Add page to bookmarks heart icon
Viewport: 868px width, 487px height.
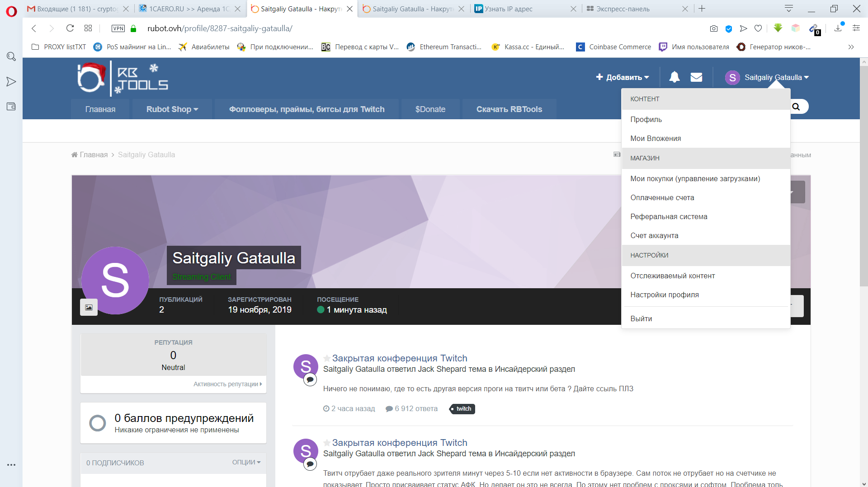[758, 28]
